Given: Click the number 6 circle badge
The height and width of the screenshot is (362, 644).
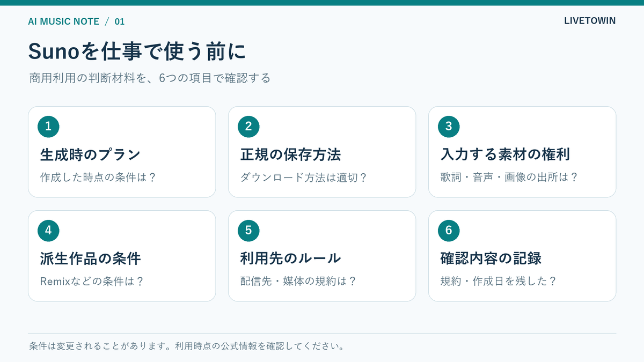Looking at the screenshot, I should (x=449, y=231).
